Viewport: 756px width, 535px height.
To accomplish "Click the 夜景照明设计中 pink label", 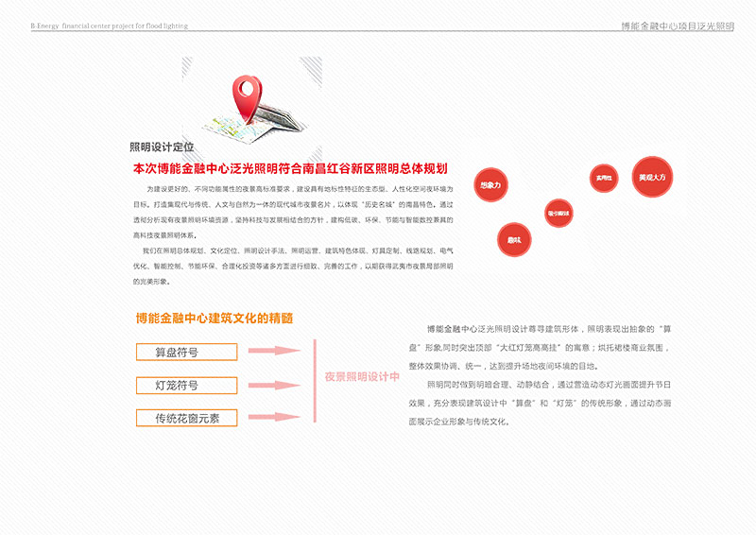I will pyautogui.click(x=362, y=376).
